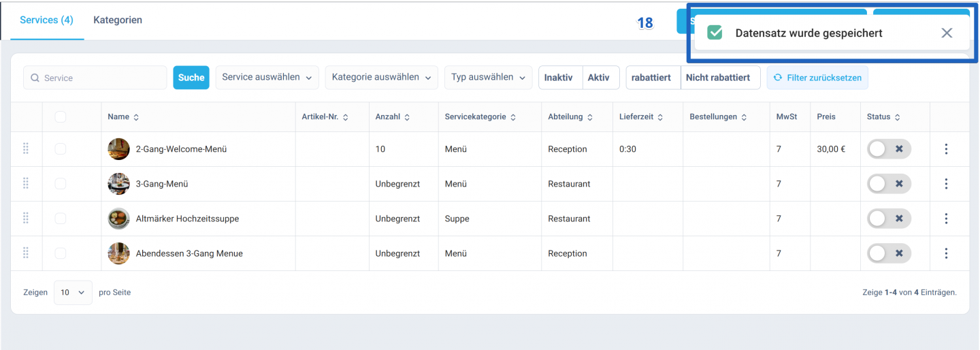Sort by Lieferzeit column arrows

click(660, 117)
